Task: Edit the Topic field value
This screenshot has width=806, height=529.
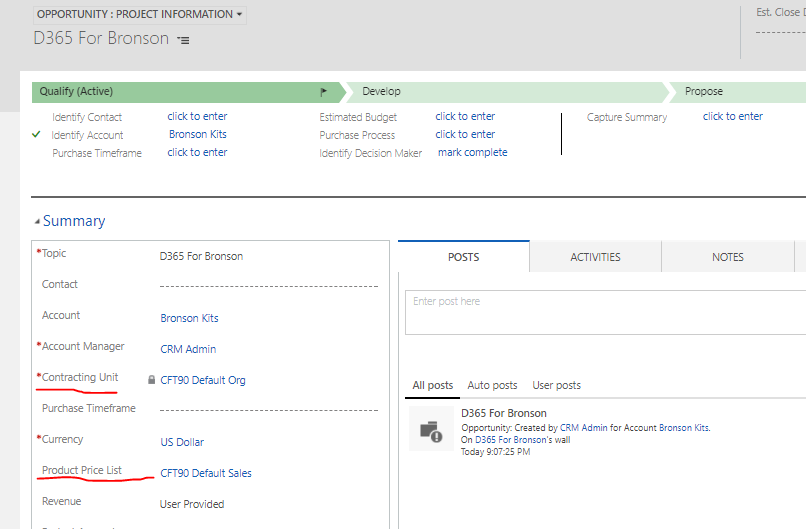Action: (x=201, y=256)
